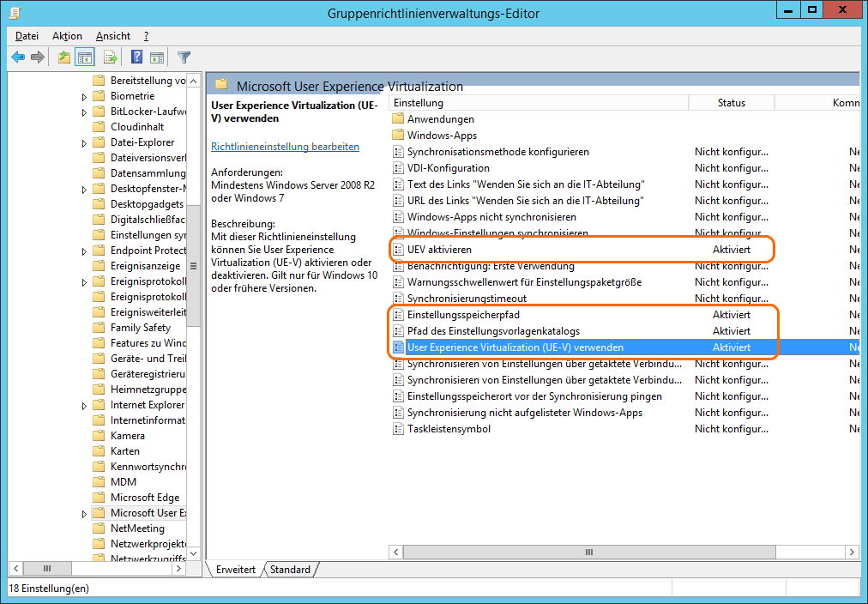The height and width of the screenshot is (604, 868).
Task: Open help via the blue question mark icon
Action: [136, 57]
